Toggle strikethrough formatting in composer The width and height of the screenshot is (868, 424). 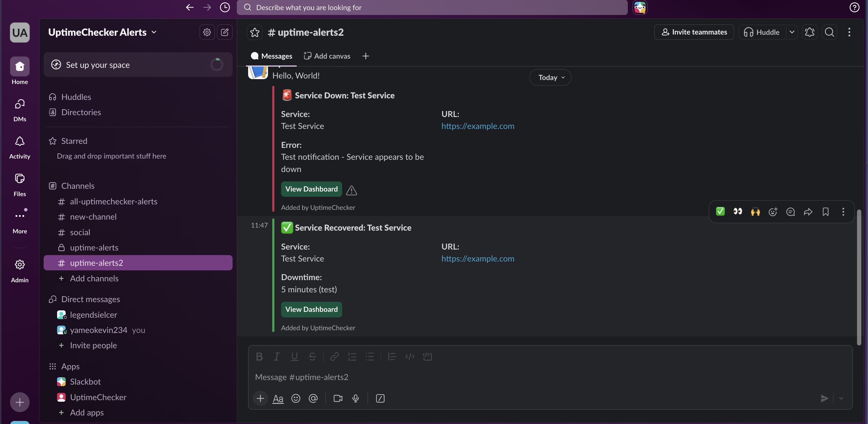(x=312, y=356)
